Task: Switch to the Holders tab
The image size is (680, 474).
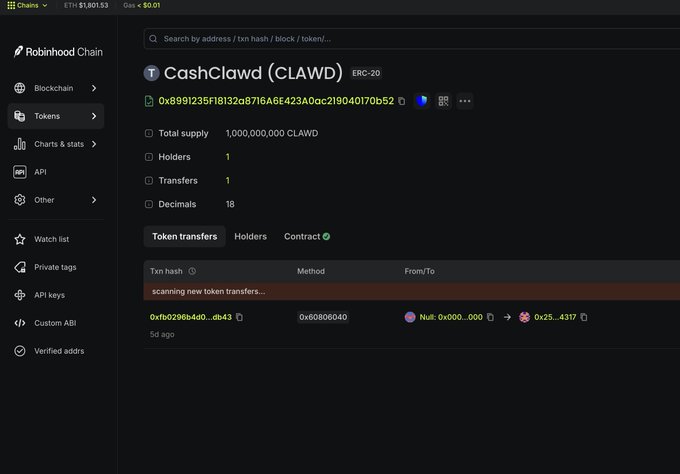Action: (x=251, y=237)
